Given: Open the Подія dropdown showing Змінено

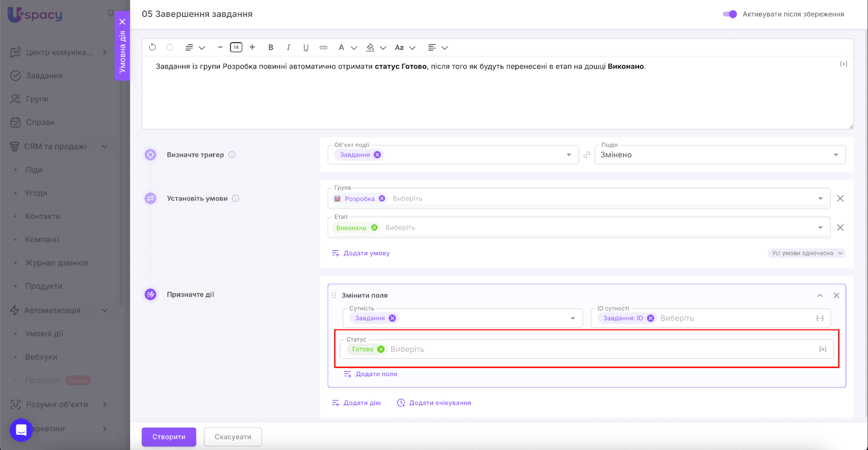Looking at the screenshot, I should coord(719,155).
